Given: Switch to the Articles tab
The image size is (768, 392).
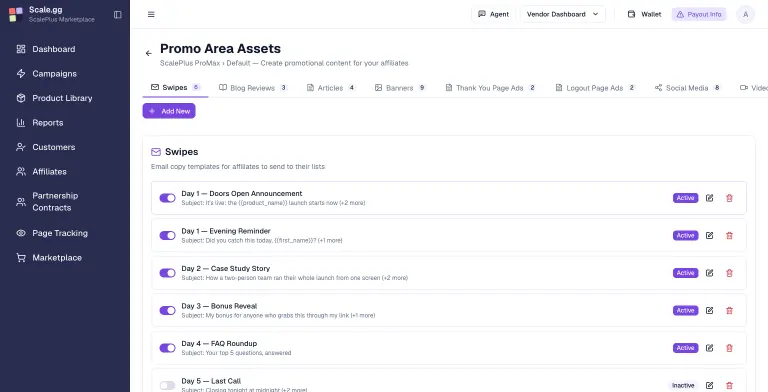Looking at the screenshot, I should coord(331,88).
